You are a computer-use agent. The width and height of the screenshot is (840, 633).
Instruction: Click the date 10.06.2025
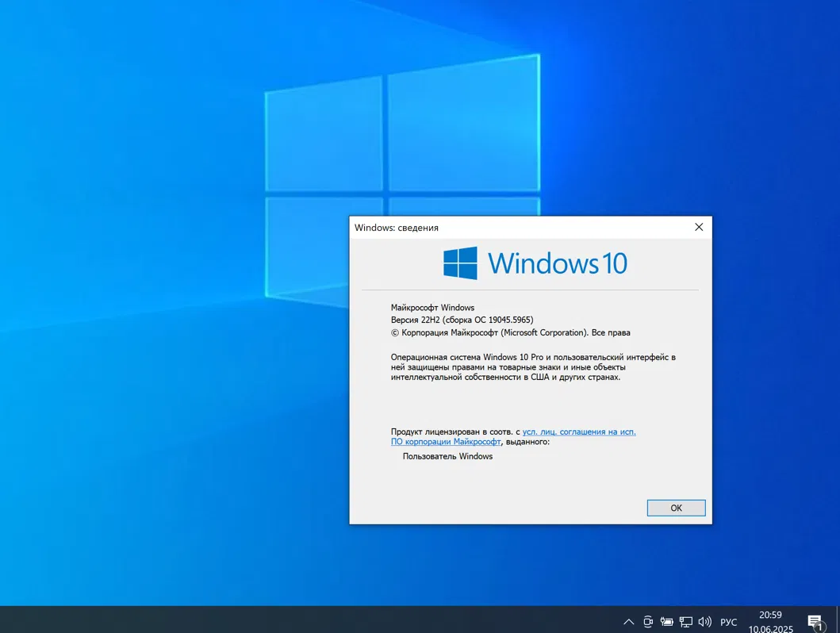[769, 627]
